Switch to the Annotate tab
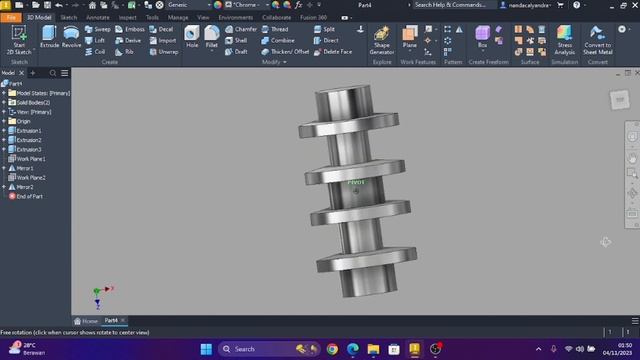 coord(98,18)
